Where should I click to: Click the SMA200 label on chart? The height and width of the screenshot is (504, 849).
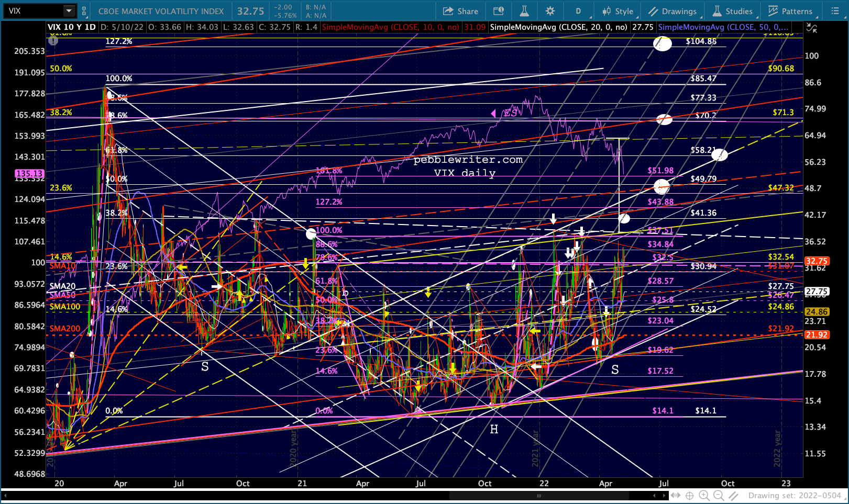[65, 329]
